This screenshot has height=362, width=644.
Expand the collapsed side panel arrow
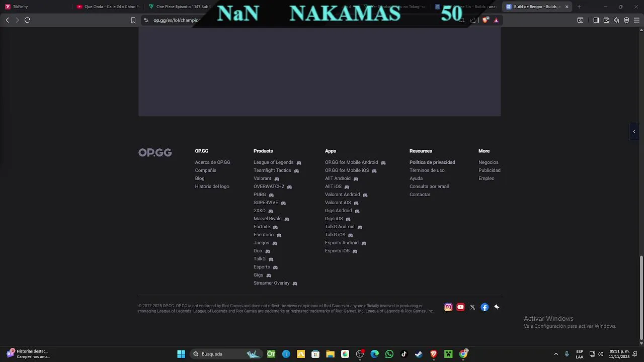634,131
